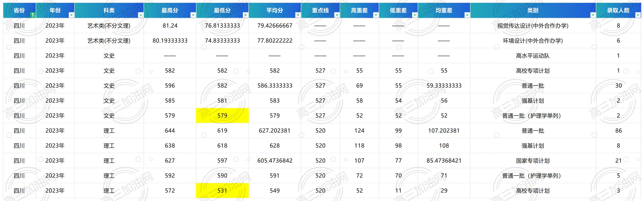Click the 59.33333333 cell
This screenshot has width=644, height=201.
tap(444, 86)
